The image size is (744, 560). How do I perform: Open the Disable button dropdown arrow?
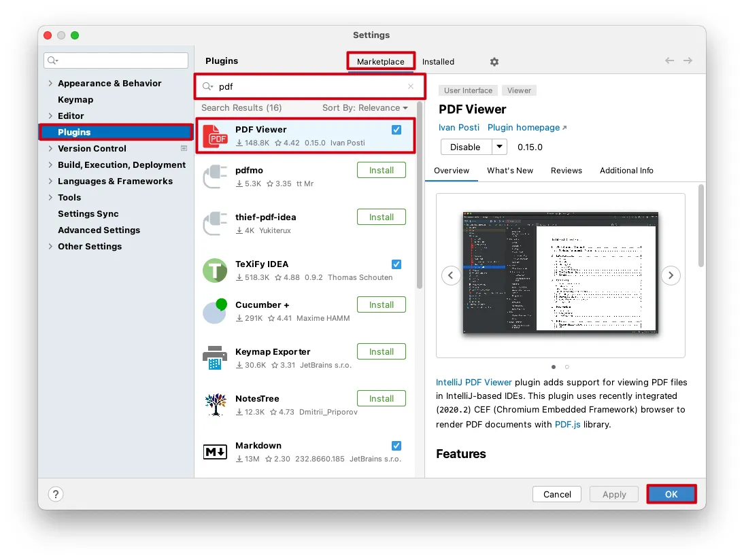coord(499,147)
